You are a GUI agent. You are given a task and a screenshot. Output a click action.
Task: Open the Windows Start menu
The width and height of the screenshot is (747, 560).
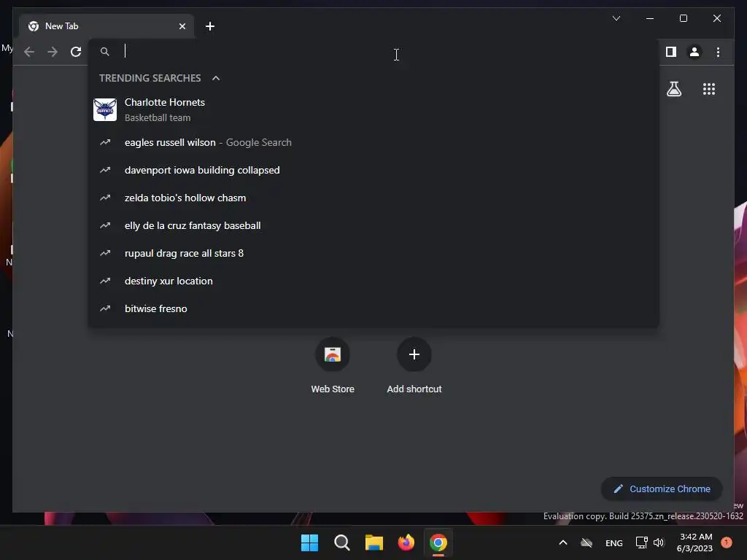pyautogui.click(x=309, y=542)
